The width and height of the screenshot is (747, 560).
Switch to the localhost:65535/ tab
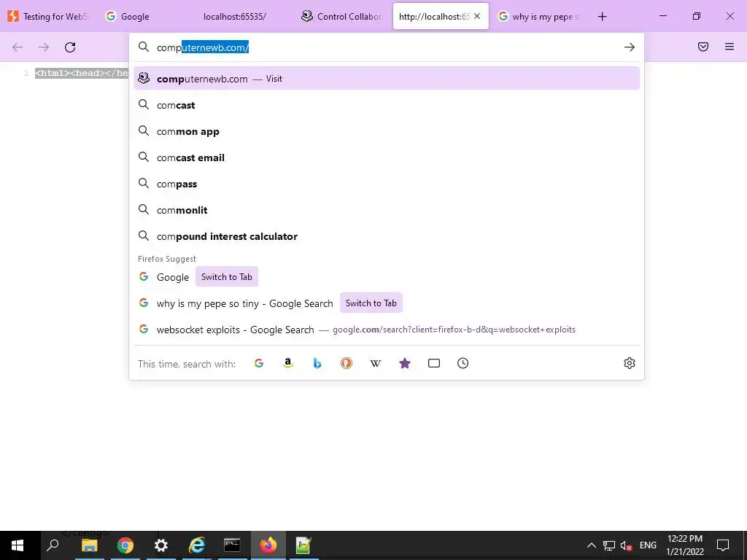pyautogui.click(x=234, y=16)
